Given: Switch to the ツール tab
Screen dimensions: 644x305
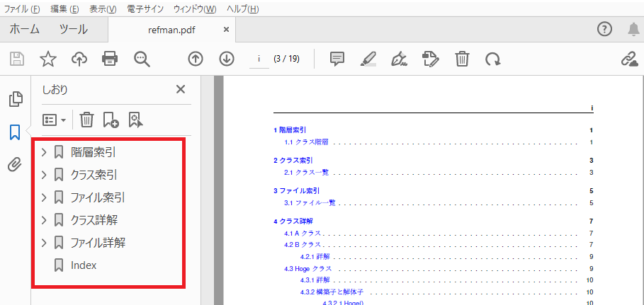Looking at the screenshot, I should pyautogui.click(x=73, y=29).
